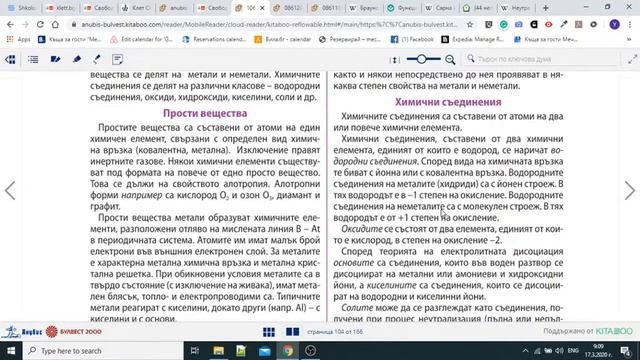Switch to thumbnail grid view
Screen dimensions: 640x360
coord(269,332)
